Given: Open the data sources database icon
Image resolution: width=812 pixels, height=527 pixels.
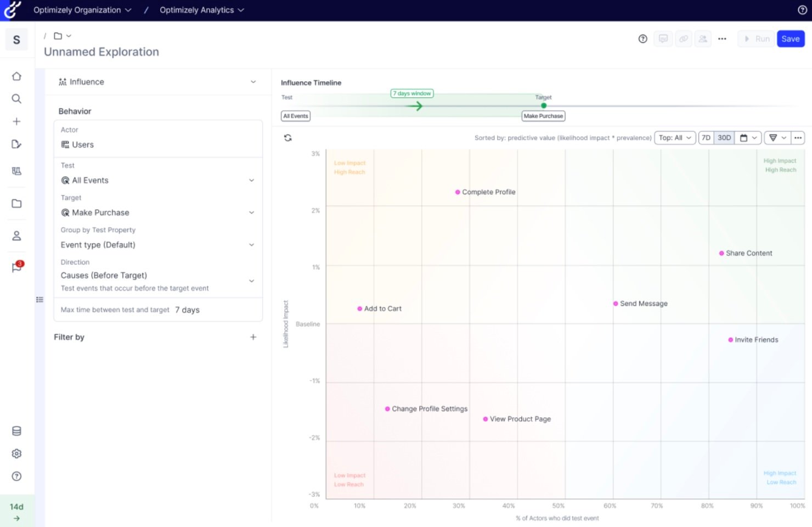Looking at the screenshot, I should [16, 431].
